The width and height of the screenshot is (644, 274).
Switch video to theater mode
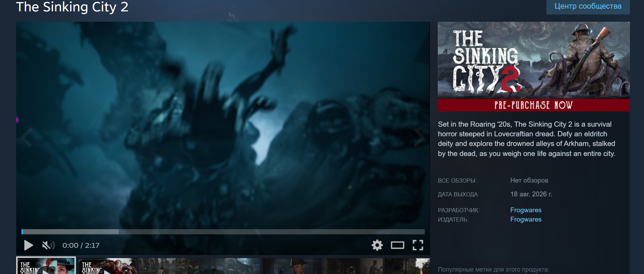click(397, 245)
